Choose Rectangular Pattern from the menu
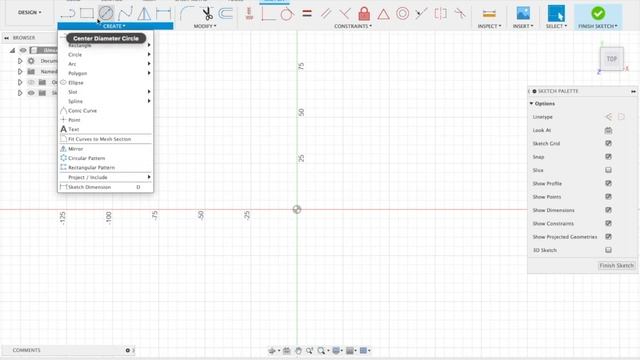Viewport: 640px width, 360px height. pyautogui.click(x=106, y=167)
